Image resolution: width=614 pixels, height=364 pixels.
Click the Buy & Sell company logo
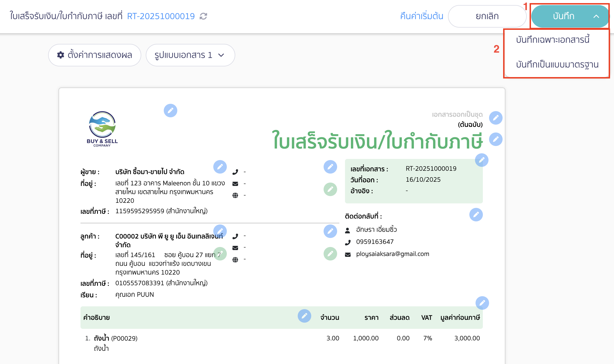coord(102,129)
